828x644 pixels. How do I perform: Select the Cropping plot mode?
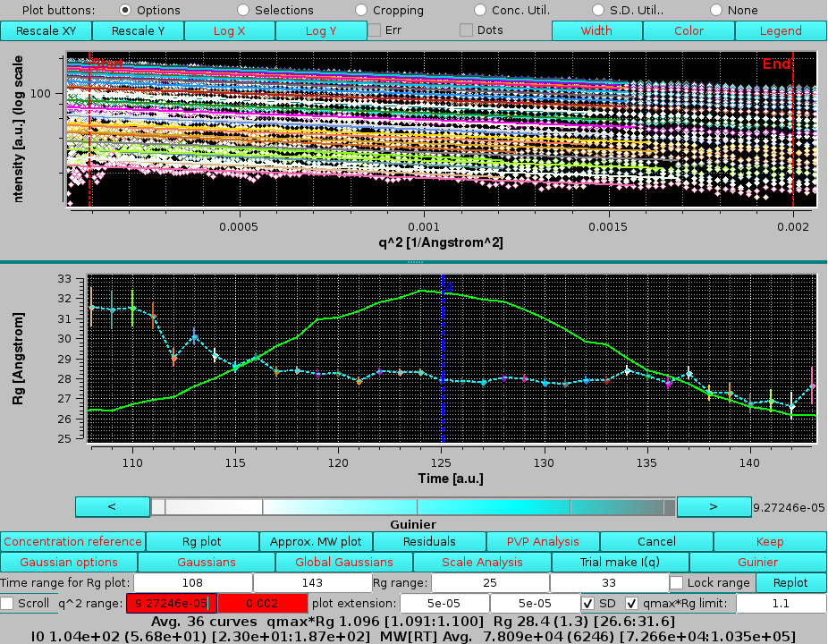(x=360, y=10)
